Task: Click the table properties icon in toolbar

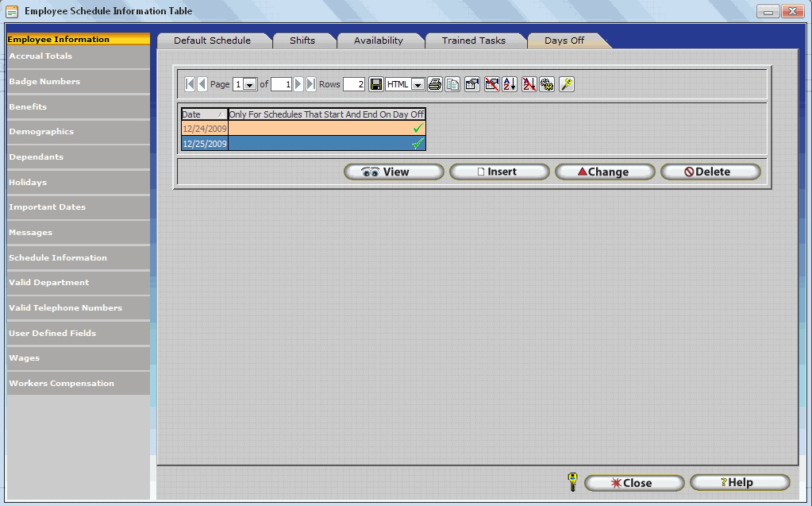Action: (471, 84)
